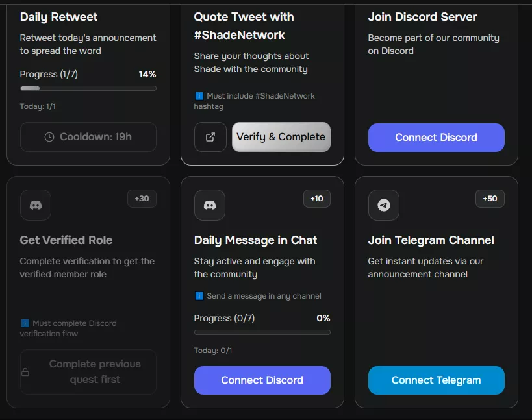Click the clock icon in Cooldown button

pyautogui.click(x=49, y=137)
